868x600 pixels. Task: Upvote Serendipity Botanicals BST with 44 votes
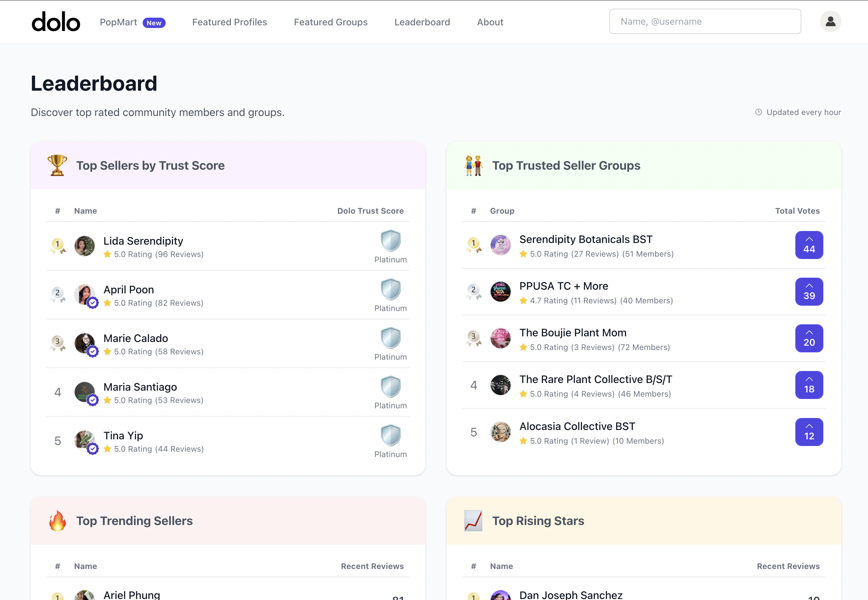pyautogui.click(x=809, y=245)
